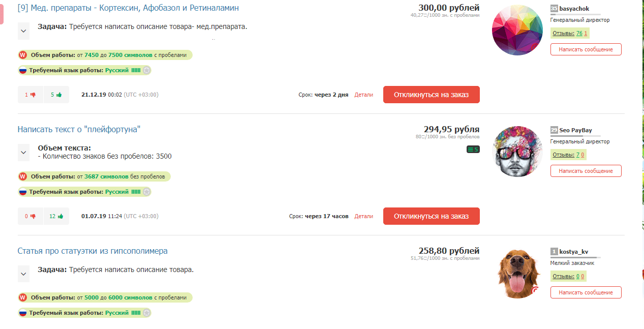The image size is (644, 329).
Task: Expand the Кортексин order description
Action: point(23,31)
